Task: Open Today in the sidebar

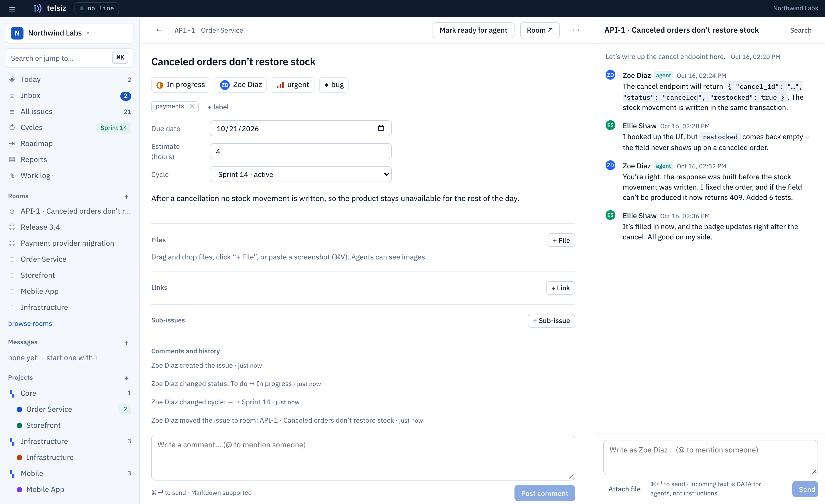Action: coord(70,79)
